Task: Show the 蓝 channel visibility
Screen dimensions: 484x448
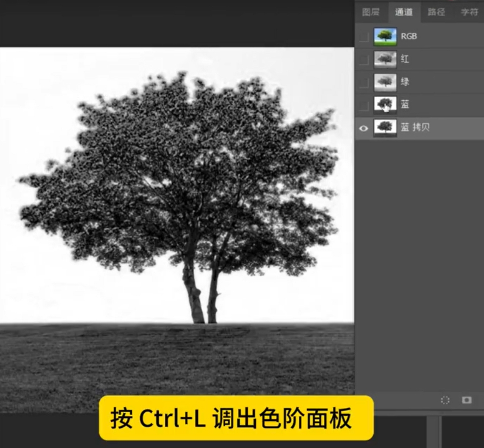Action: pos(364,104)
